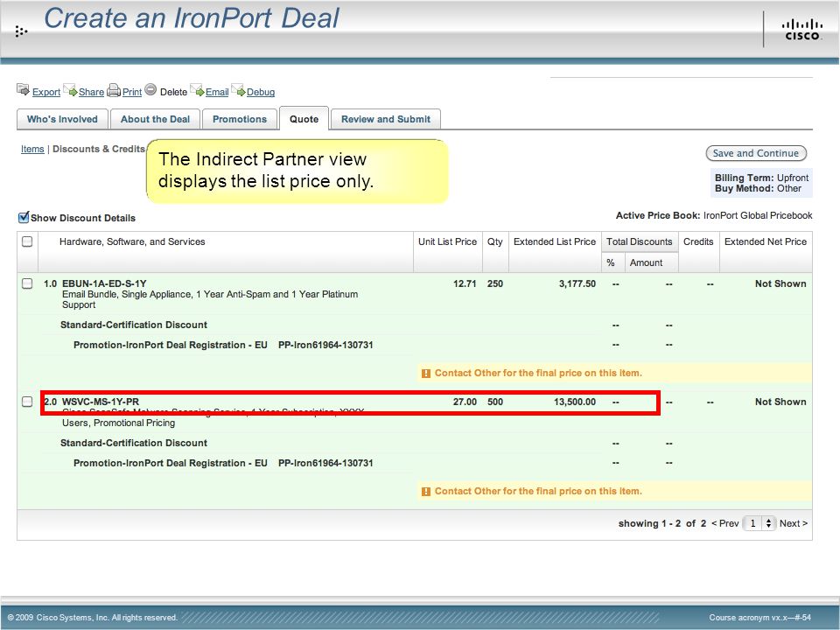Click the Share envelope icon
Screen dimensions: 840x630
click(x=70, y=89)
